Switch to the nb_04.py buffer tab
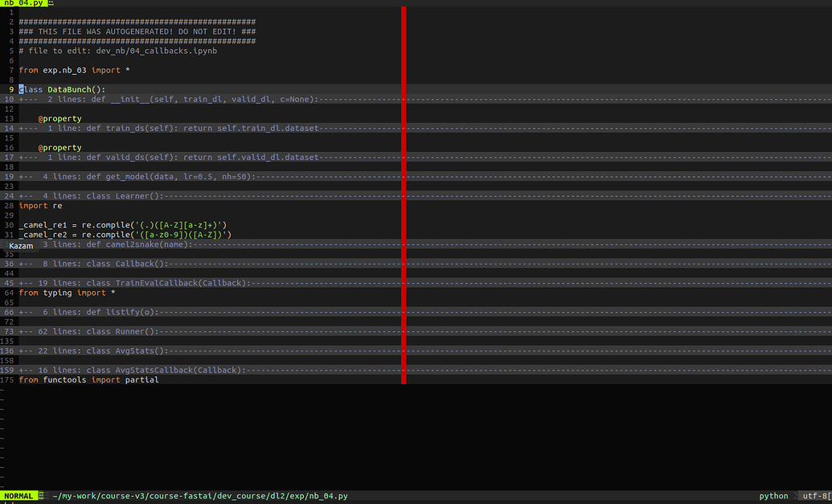Viewport: 832px width, 504px height. tap(24, 3)
